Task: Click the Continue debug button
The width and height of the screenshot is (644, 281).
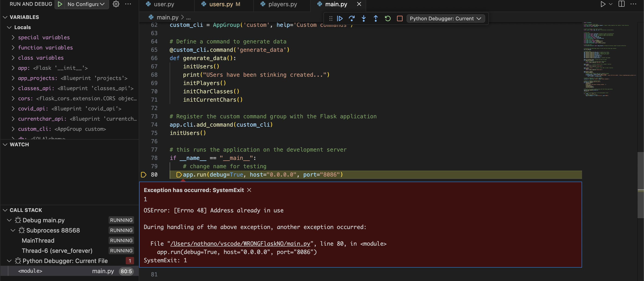Action: (x=340, y=18)
